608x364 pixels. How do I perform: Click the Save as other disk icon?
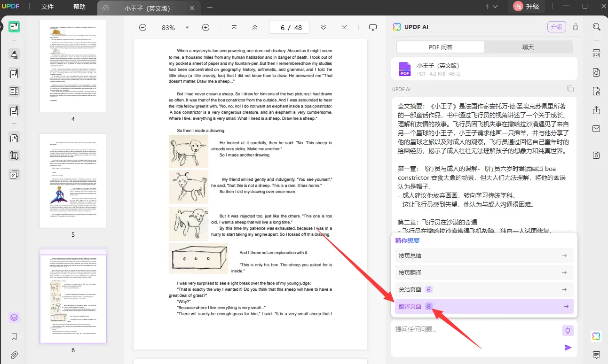pos(597,155)
